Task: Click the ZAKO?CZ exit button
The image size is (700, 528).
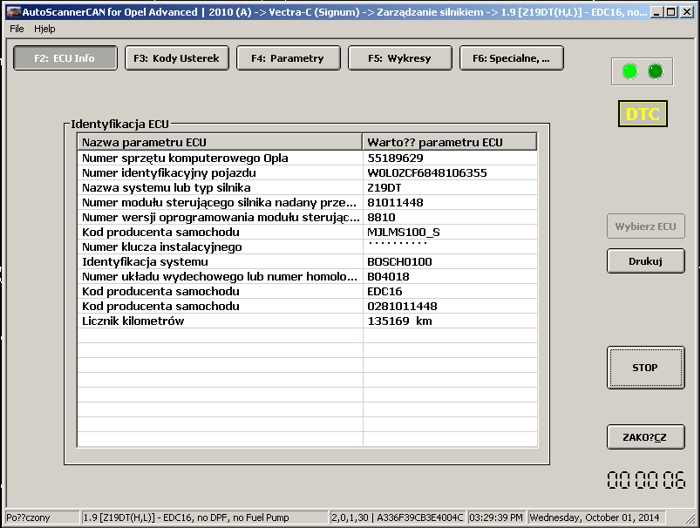Action: pos(645,437)
